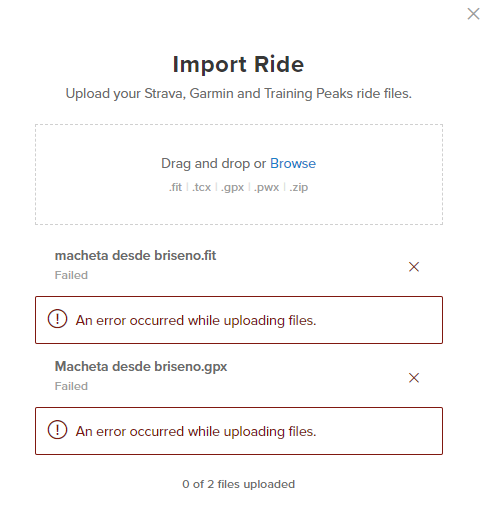
Task: Click the 0 of 2 files uploaded text
Action: click(x=238, y=484)
